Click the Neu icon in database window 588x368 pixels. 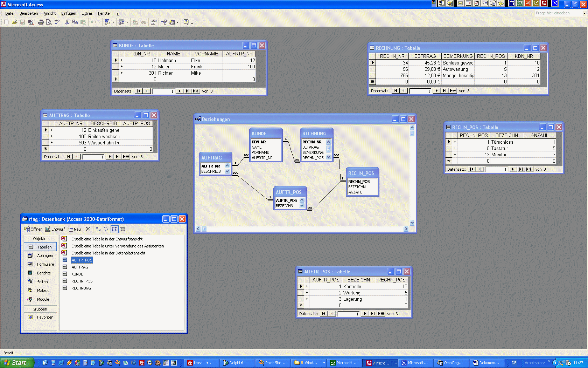[x=75, y=229]
